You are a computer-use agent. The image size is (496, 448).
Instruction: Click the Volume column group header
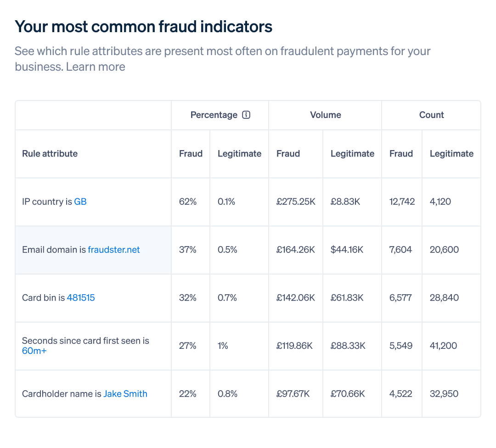click(326, 115)
